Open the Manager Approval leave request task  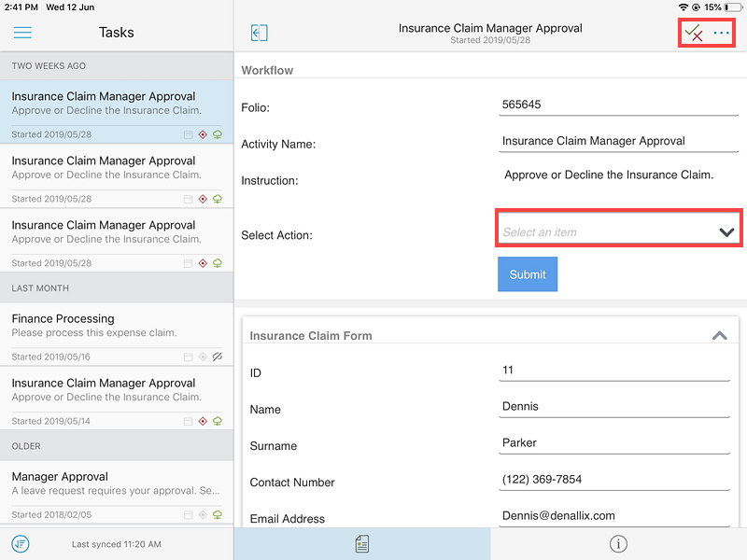point(117,493)
